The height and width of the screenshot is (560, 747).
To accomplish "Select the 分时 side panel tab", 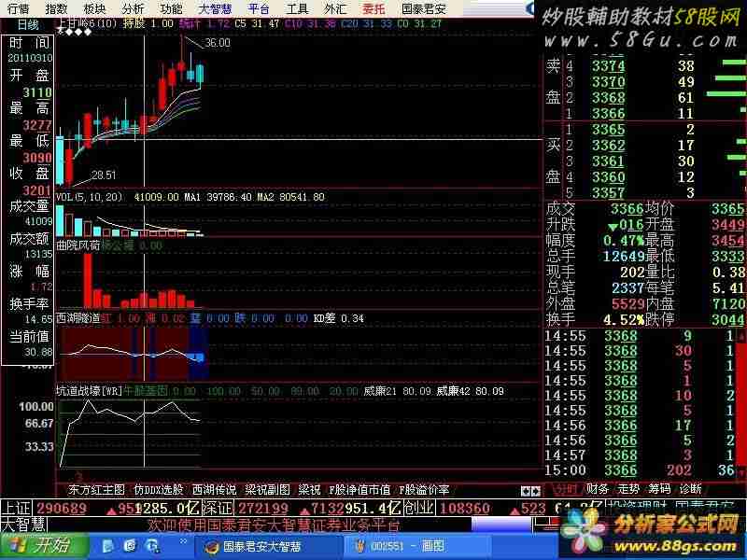I will tap(566, 489).
